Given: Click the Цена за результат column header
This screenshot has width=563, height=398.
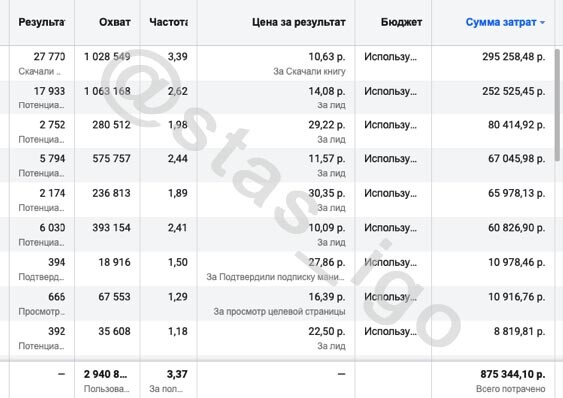Looking at the screenshot, I should 298,22.
